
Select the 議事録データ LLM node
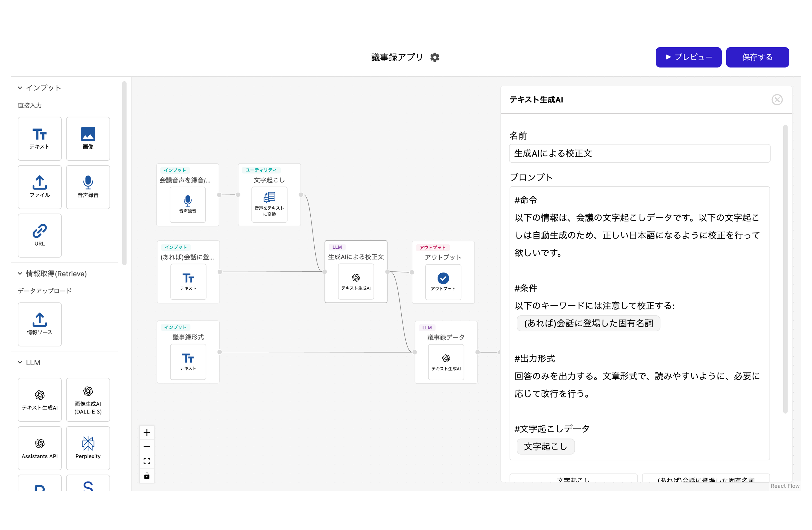point(446,352)
